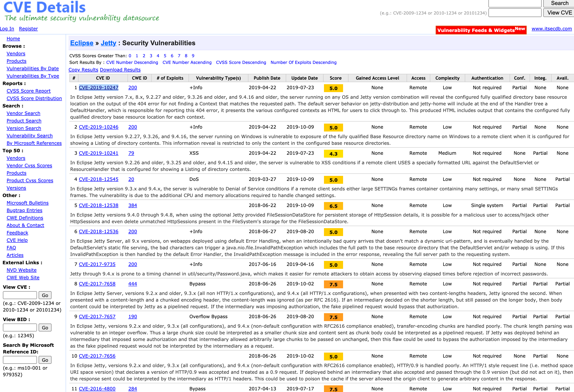Open Vendor Cvss Scores in Top 50
This screenshot has height=392, width=574.
coord(29,166)
